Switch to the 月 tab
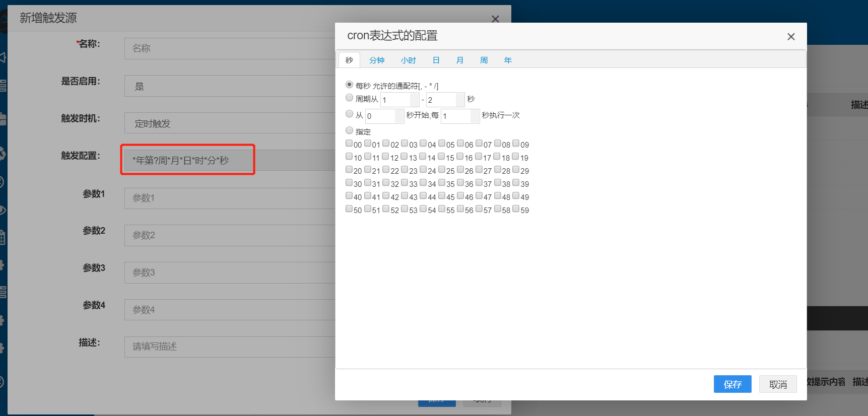The height and width of the screenshot is (416, 868). coord(460,60)
